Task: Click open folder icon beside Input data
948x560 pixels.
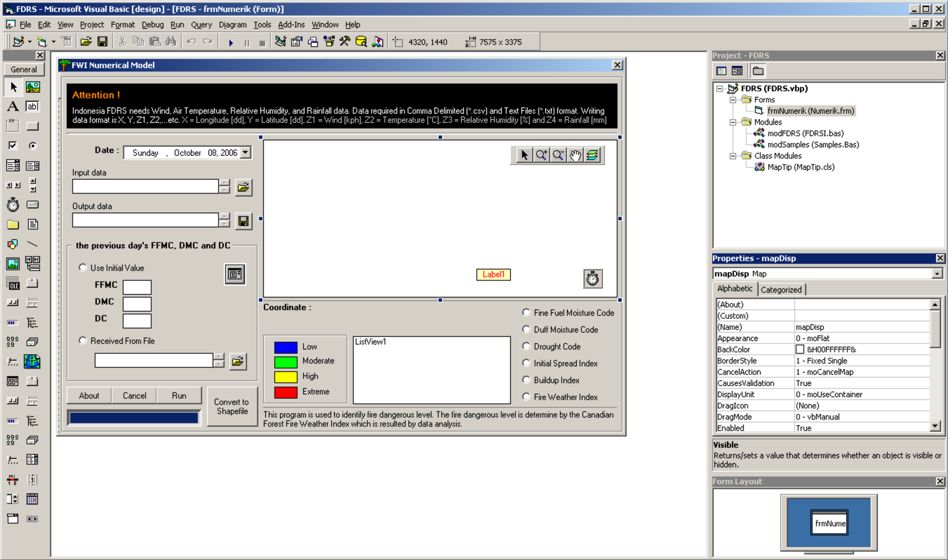Action: 243,187
